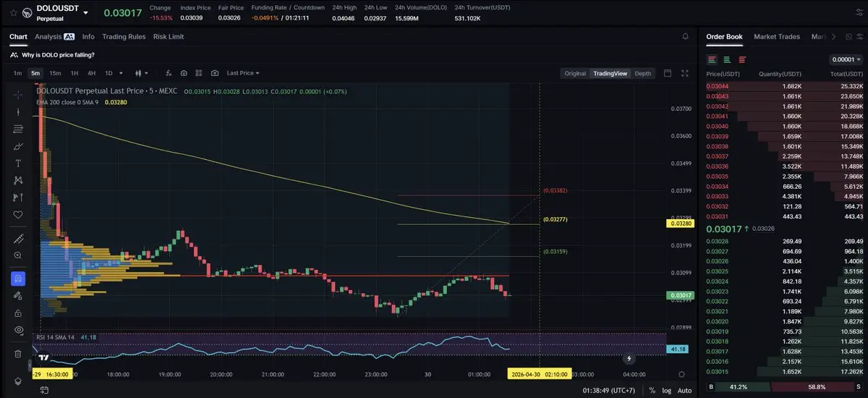This screenshot has height=398, width=868.
Task: Select the ruler measure tool
Action: click(x=18, y=239)
